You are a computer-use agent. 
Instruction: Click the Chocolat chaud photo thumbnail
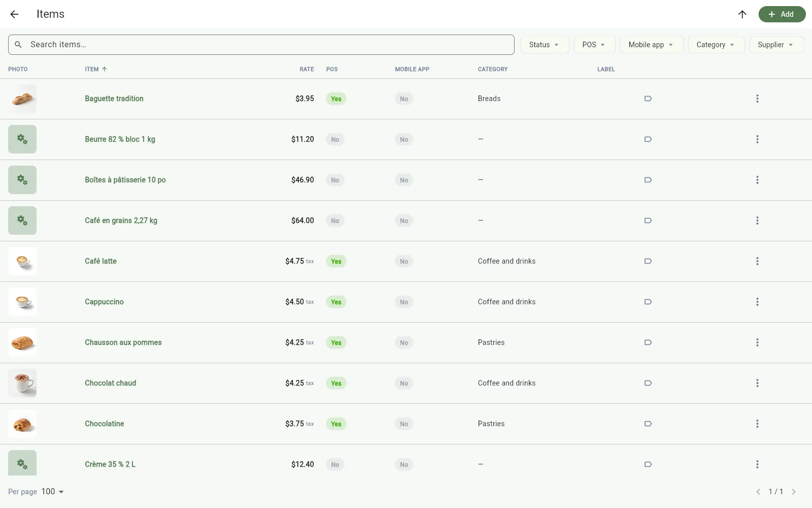pos(22,383)
